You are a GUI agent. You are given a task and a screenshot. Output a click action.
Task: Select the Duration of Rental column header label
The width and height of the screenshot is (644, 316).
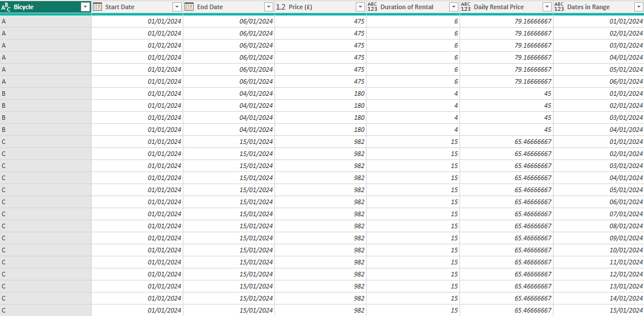point(407,7)
